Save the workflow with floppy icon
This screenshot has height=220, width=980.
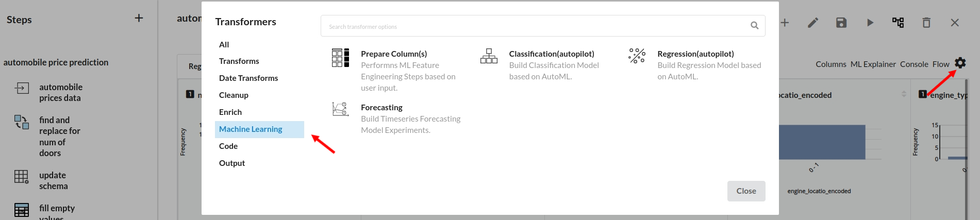tap(841, 23)
